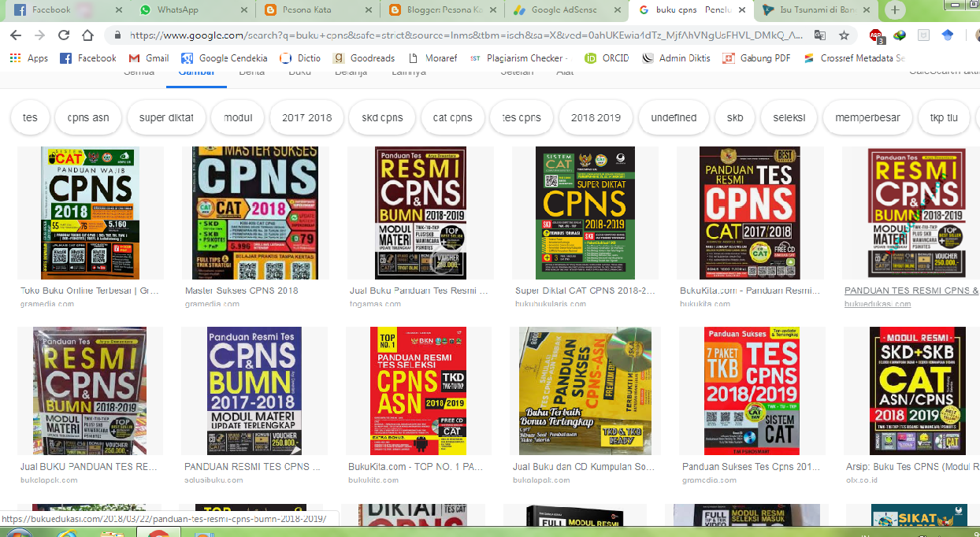The image size is (980, 537).
Task: Open the Internet Download Manager extension icon
Action: (x=900, y=35)
